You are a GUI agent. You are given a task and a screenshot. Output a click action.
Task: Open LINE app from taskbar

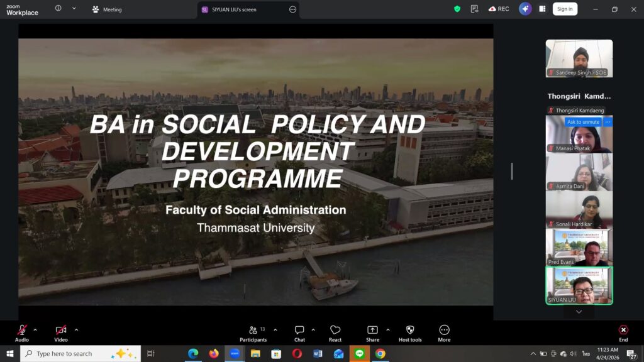[359, 353]
